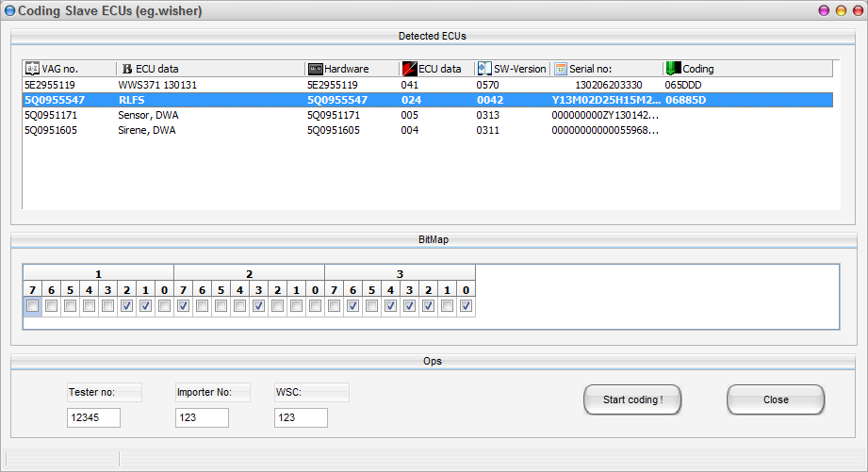Check byte 3 bit 7 checkbox

pos(334,305)
